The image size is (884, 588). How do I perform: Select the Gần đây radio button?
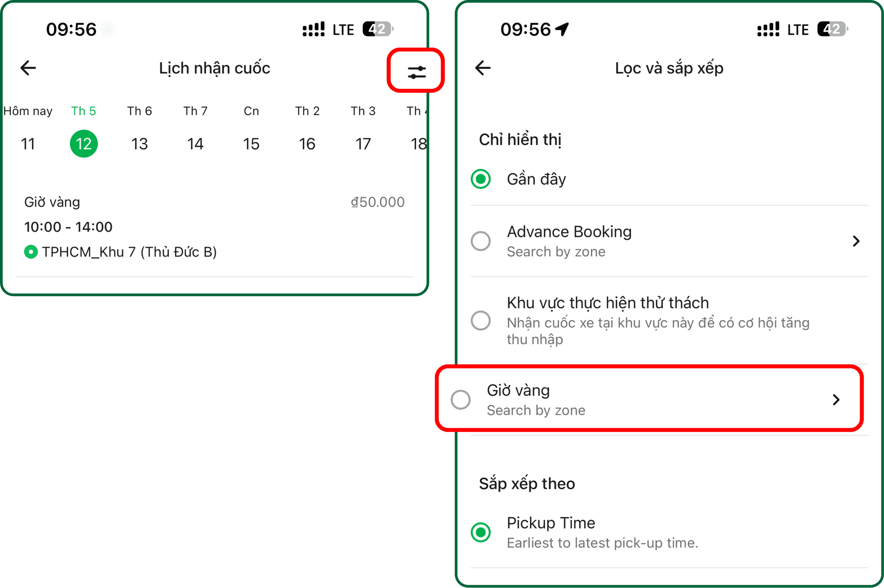(481, 179)
